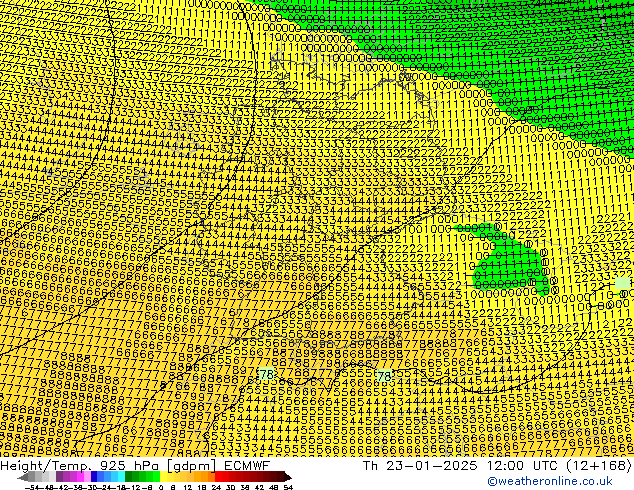634x490 pixels.
Task: Click the '(12+168)' forecast step label
Action: tap(597, 466)
